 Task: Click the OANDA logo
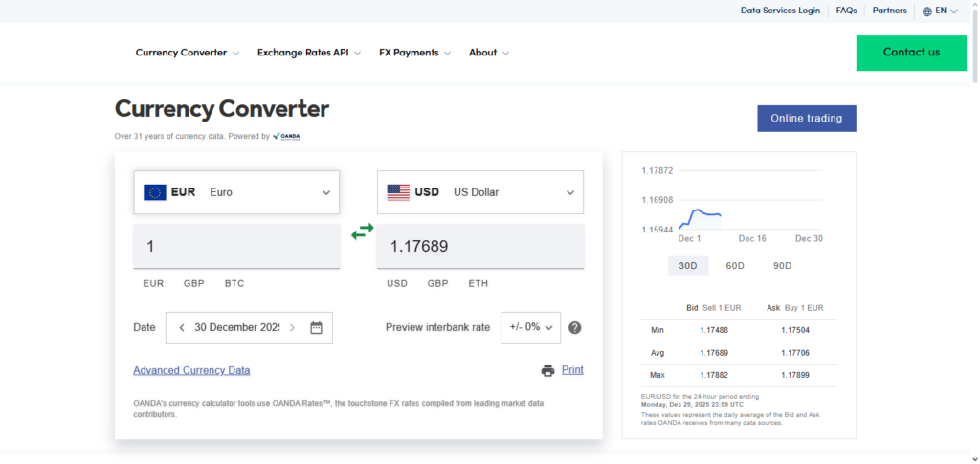[x=287, y=137]
